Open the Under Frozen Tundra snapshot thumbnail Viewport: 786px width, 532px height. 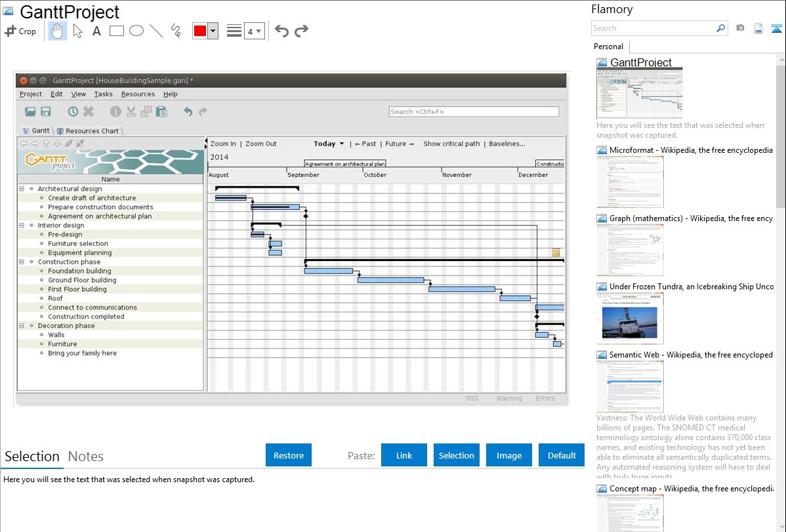pyautogui.click(x=630, y=318)
